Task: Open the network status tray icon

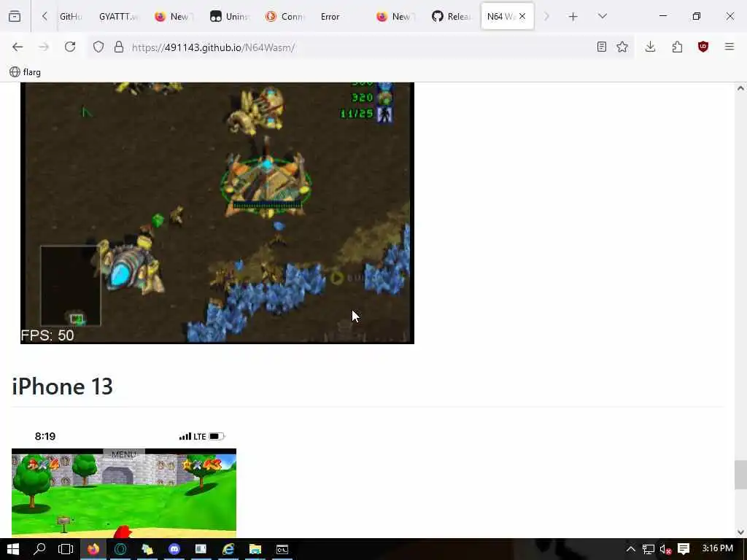Action: point(649,550)
